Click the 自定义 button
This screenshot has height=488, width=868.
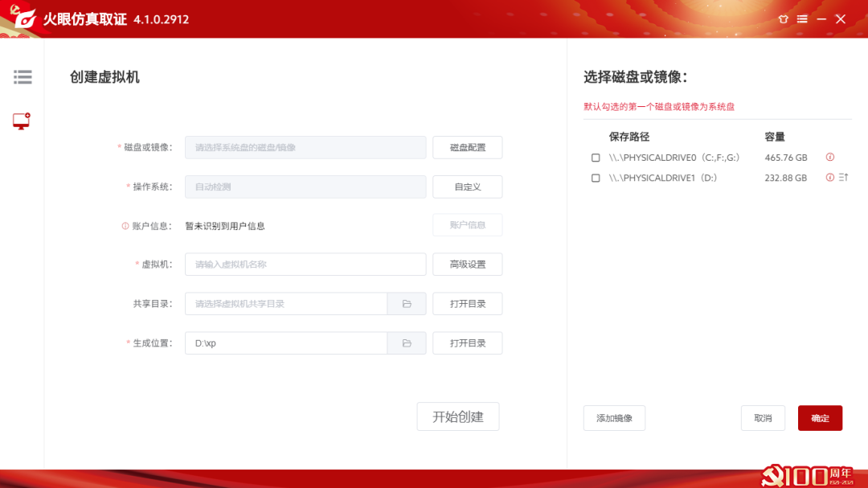click(x=468, y=187)
